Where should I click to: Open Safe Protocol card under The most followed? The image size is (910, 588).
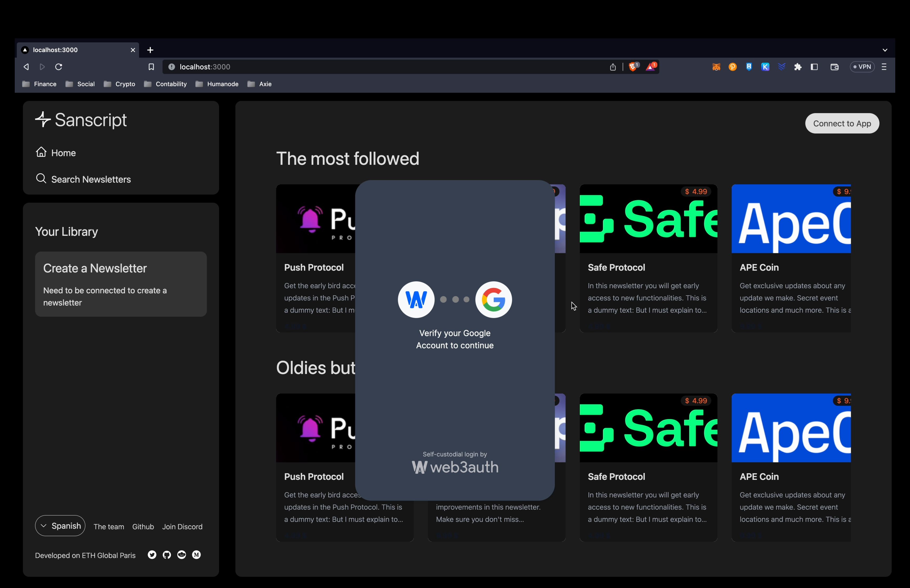(x=648, y=258)
